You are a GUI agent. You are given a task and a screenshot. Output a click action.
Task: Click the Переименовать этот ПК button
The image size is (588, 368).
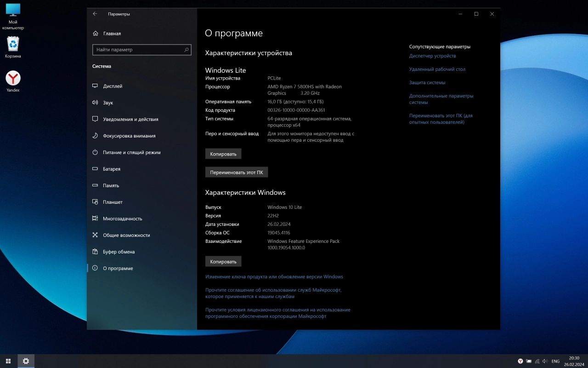click(237, 172)
